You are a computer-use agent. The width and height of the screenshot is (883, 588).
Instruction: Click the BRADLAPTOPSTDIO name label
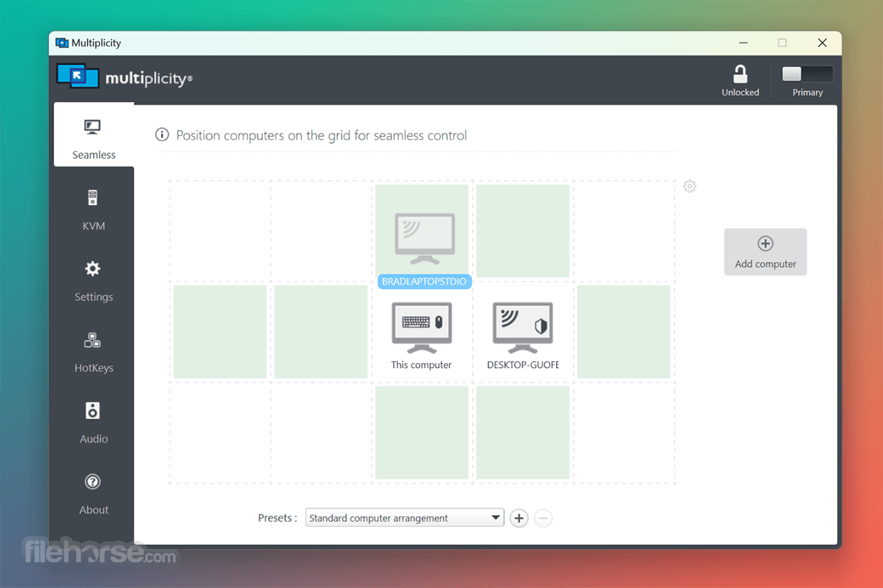[x=424, y=282]
